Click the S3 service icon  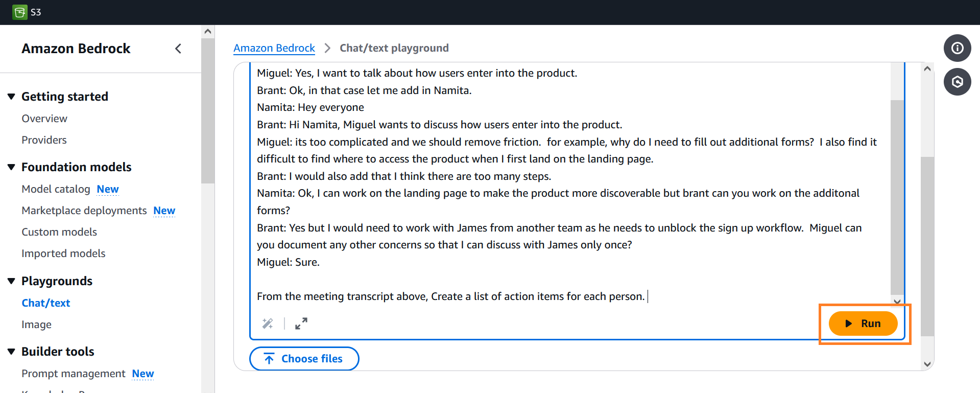click(20, 12)
